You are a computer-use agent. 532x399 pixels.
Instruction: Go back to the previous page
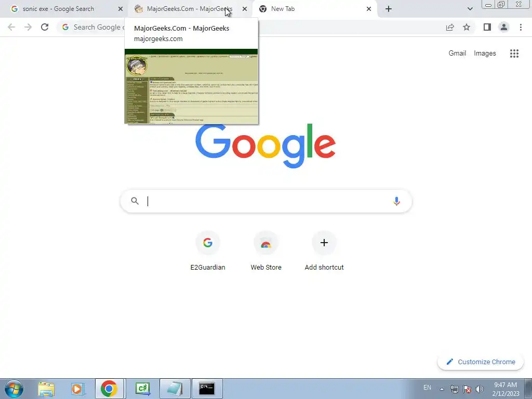(x=11, y=27)
